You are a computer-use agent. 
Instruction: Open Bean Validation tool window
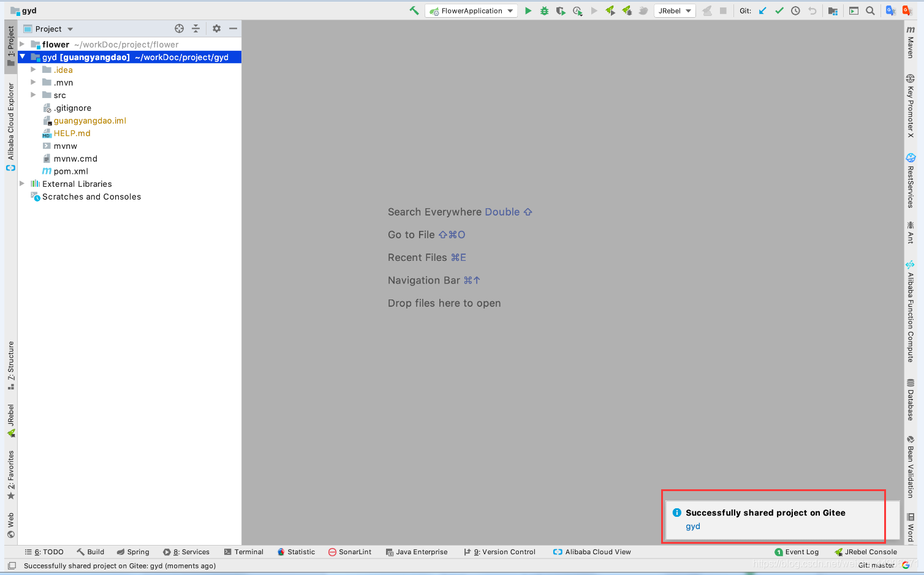(x=911, y=467)
